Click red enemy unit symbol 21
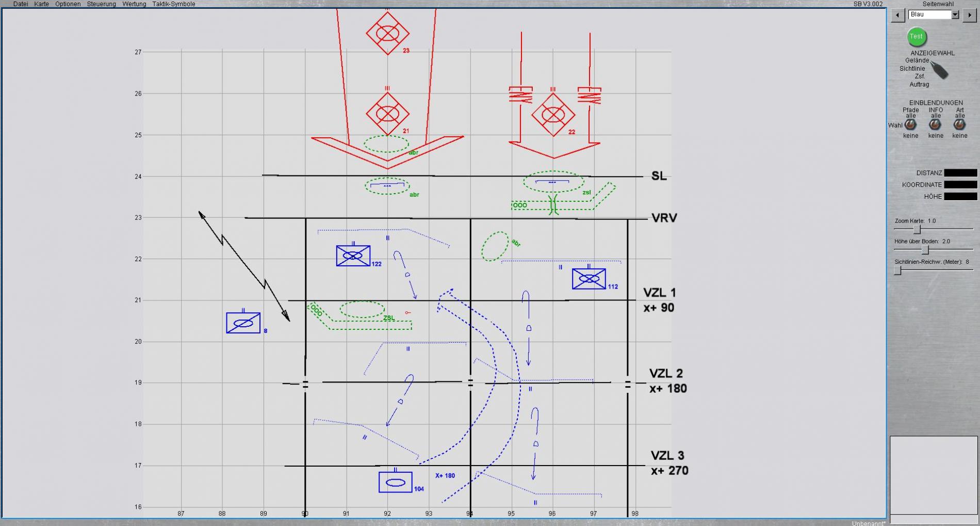 point(387,114)
